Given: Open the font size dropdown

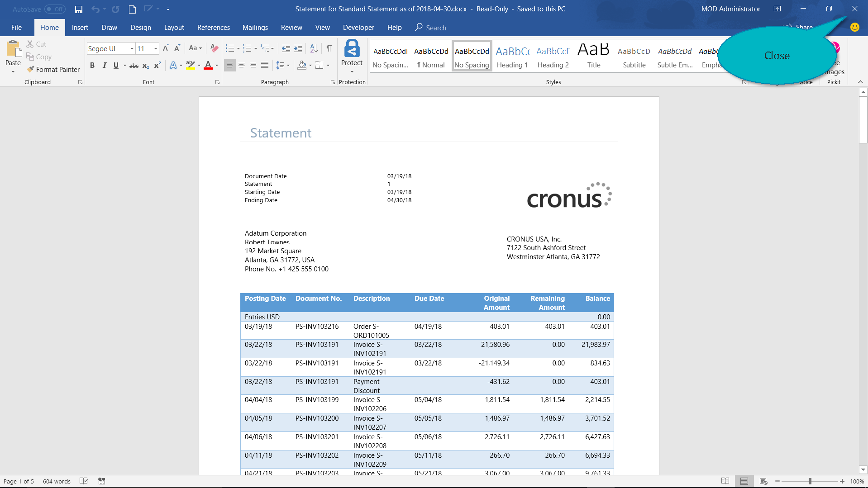Looking at the screenshot, I should tap(156, 48).
